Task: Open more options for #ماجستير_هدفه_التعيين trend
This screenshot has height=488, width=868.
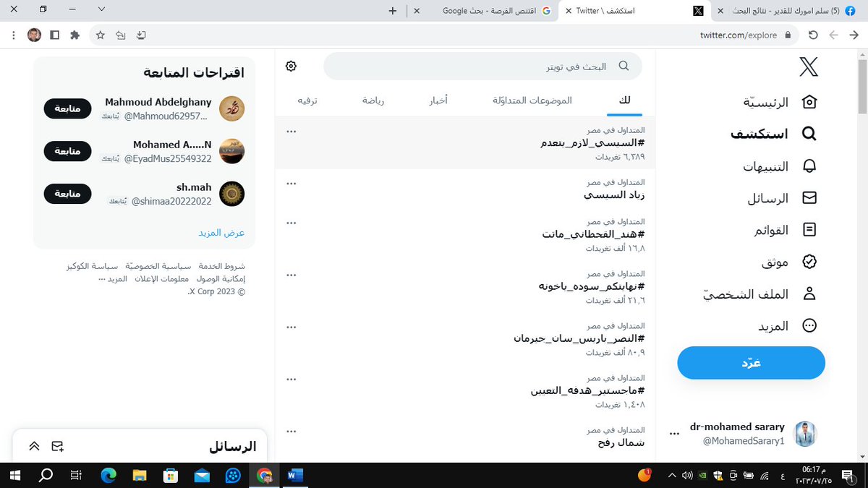Action: click(x=292, y=379)
